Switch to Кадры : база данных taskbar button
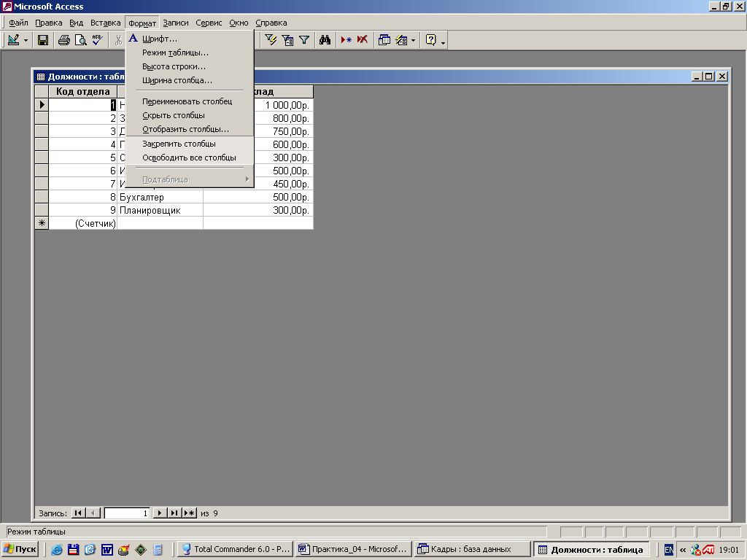 pos(472,549)
